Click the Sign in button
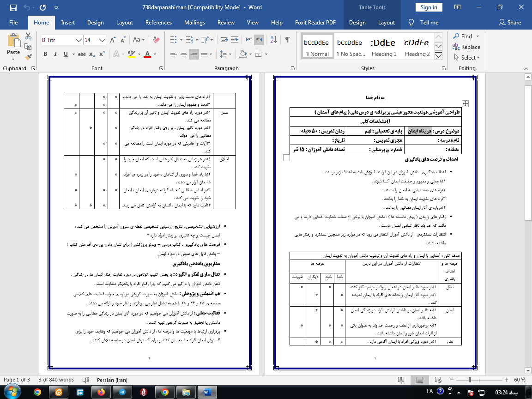532x399 pixels. point(429,7)
